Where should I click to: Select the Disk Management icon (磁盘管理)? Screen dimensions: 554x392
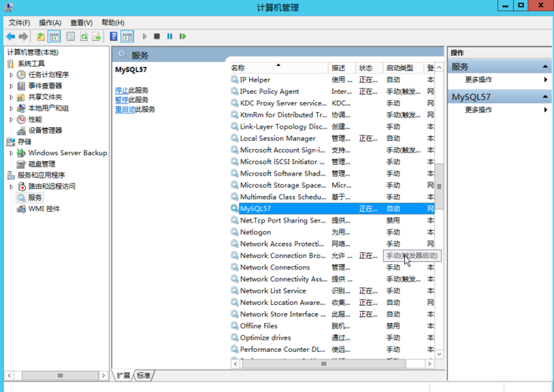click(21, 164)
